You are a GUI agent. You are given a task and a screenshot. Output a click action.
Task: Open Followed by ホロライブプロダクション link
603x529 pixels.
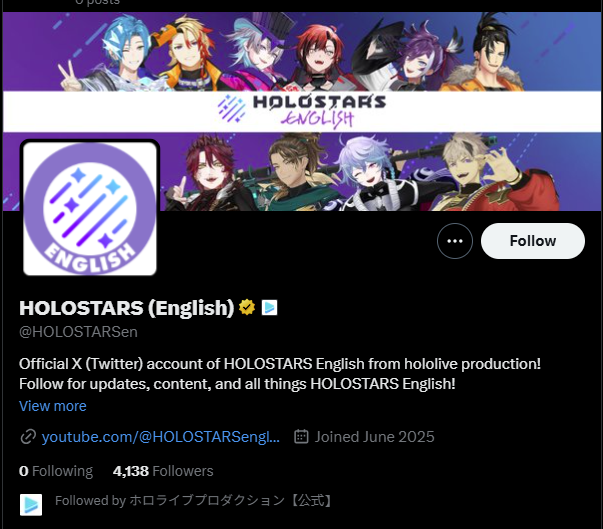194,501
